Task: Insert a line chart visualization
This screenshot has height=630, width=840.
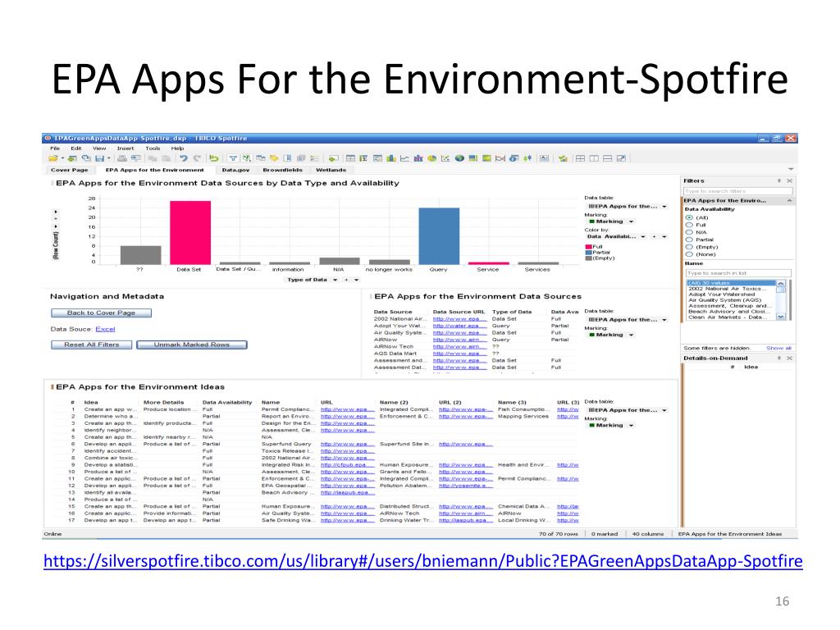Action: tap(404, 158)
